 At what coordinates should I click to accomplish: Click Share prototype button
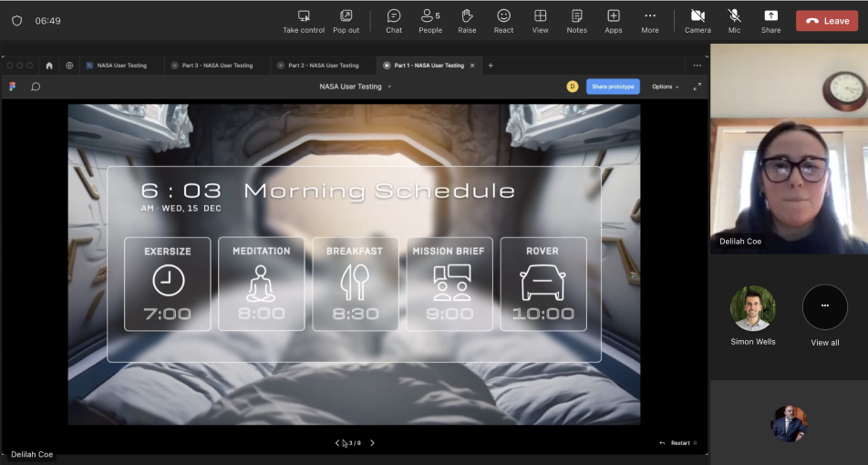pos(613,87)
